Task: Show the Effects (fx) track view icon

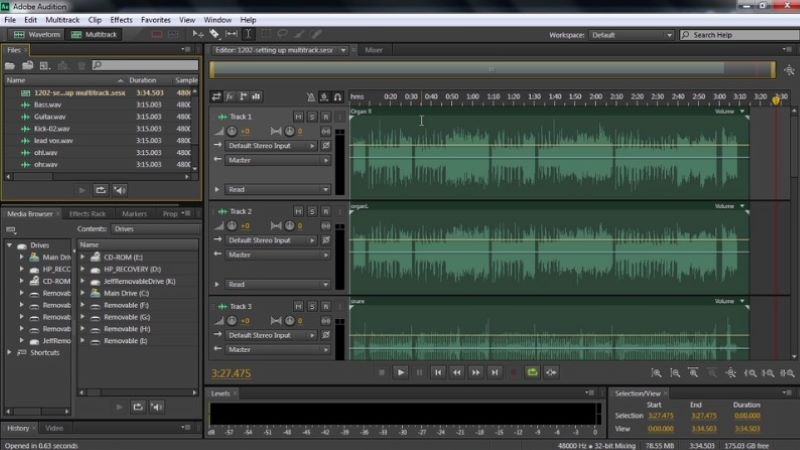Action: pyautogui.click(x=230, y=97)
